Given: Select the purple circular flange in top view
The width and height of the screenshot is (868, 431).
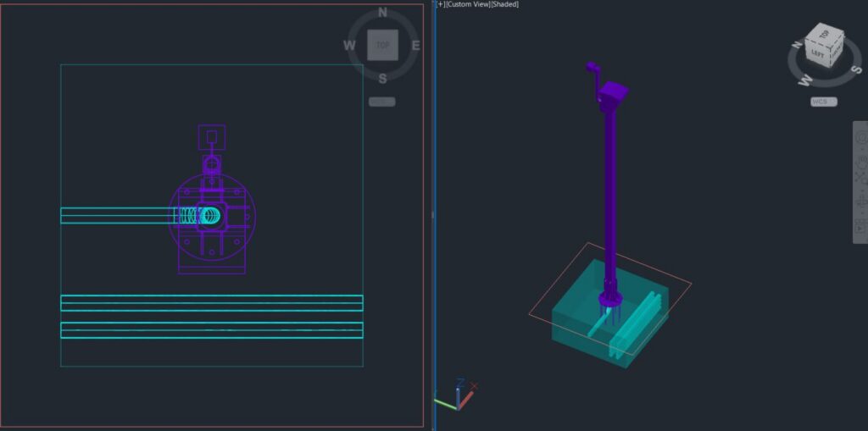Looking at the screenshot, I should coord(211,217).
